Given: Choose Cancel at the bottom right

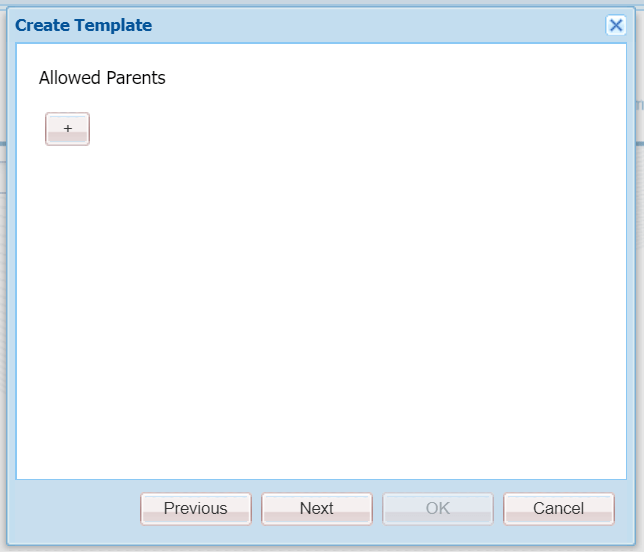Looking at the screenshot, I should click(558, 509).
